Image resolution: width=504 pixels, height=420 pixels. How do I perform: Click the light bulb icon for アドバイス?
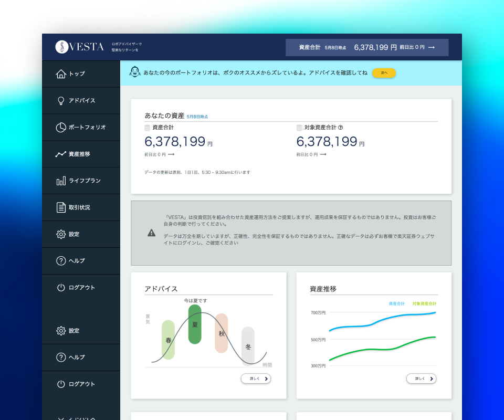pos(61,101)
